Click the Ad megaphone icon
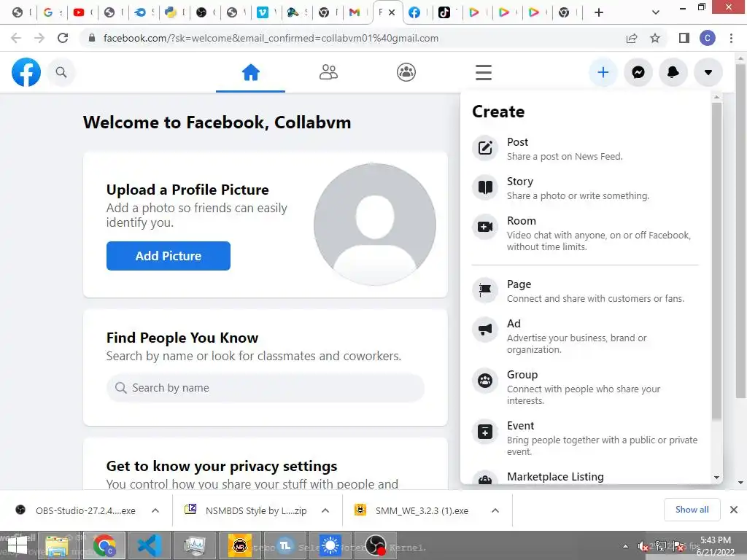This screenshot has width=747, height=560. point(485,329)
